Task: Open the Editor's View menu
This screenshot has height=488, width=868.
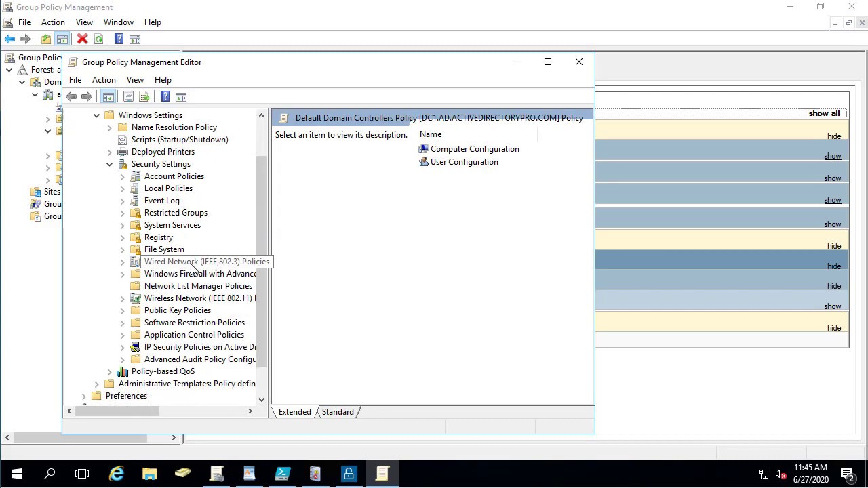Action: (135, 80)
